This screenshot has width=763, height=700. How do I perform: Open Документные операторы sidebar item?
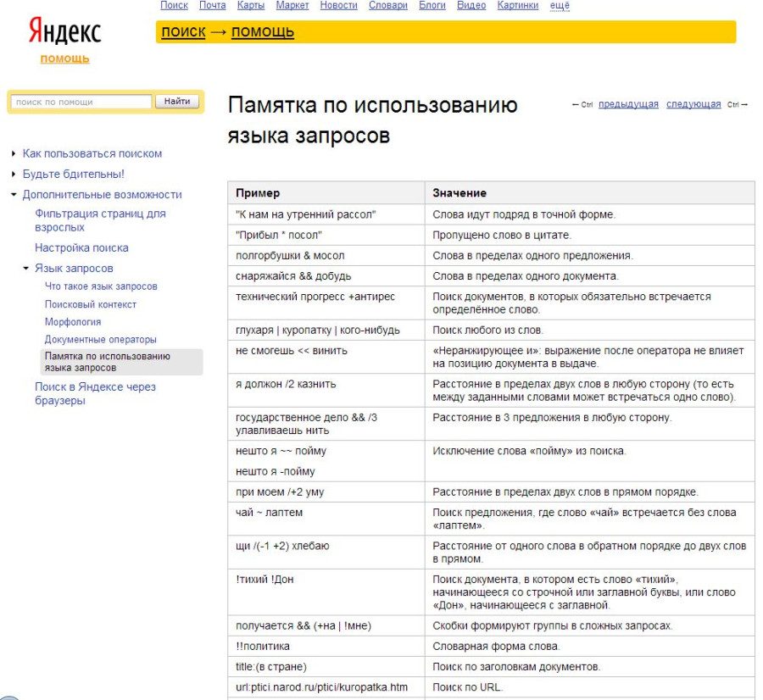[x=101, y=340]
